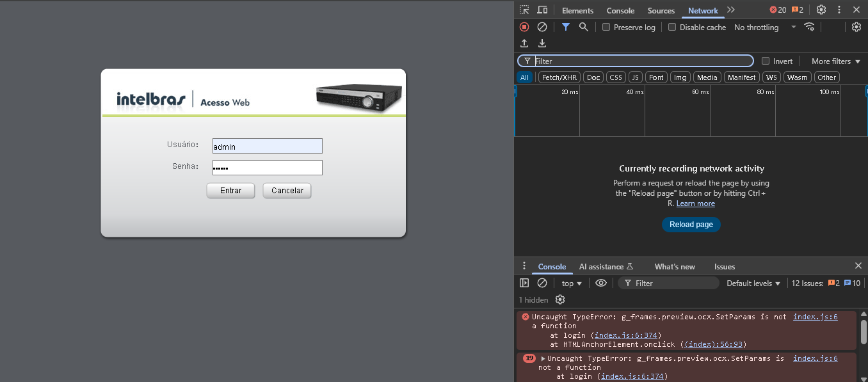Follow the Learn more link
Image resolution: width=868 pixels, height=382 pixels.
pyautogui.click(x=696, y=203)
